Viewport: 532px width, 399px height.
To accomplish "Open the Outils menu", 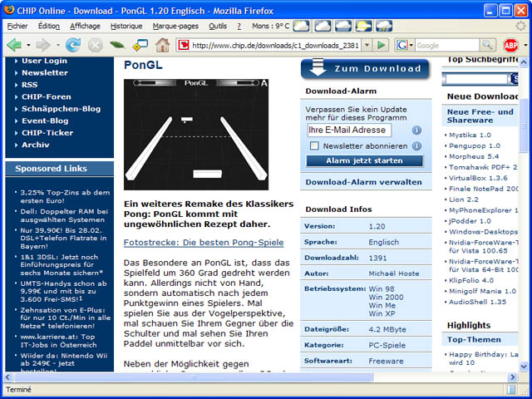I will [218, 26].
